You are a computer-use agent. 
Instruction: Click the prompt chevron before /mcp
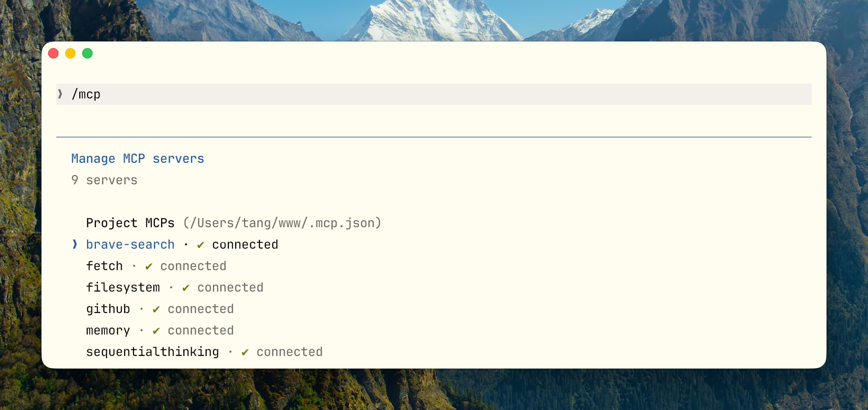pyautogui.click(x=60, y=94)
